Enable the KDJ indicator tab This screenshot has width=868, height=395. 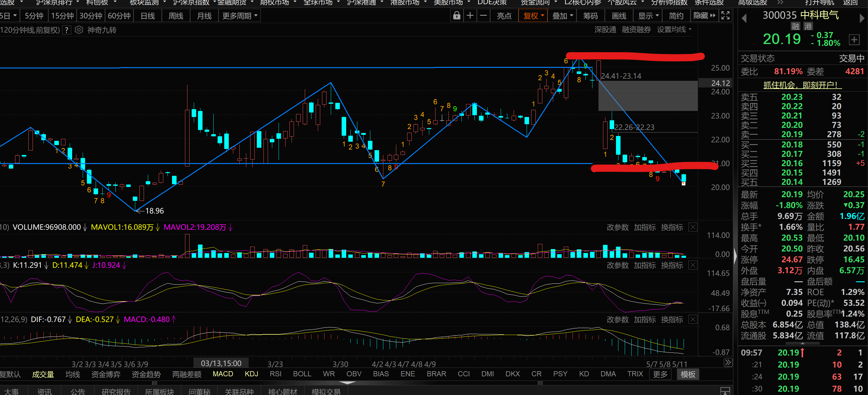pos(251,374)
